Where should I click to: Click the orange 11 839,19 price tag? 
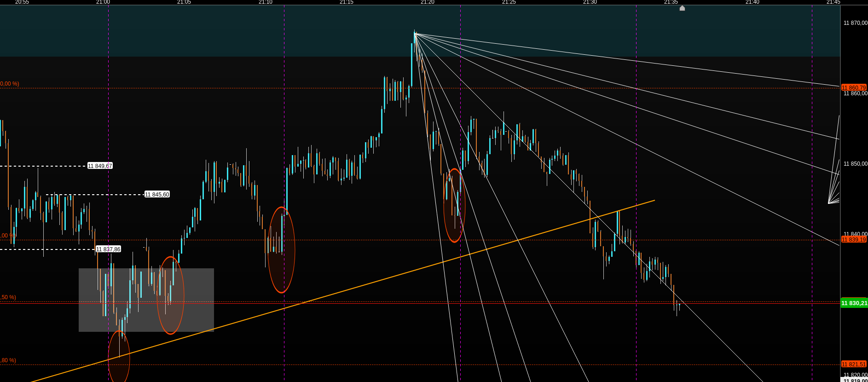pyautogui.click(x=854, y=239)
